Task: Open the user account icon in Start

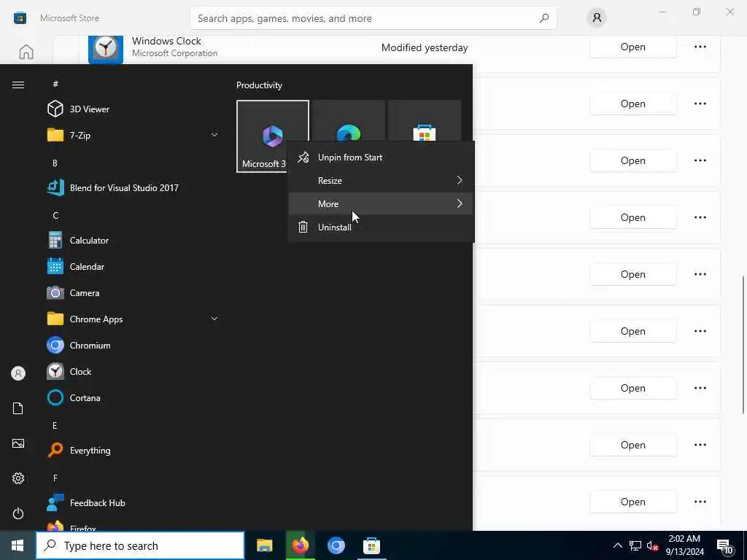Action: coord(18,373)
